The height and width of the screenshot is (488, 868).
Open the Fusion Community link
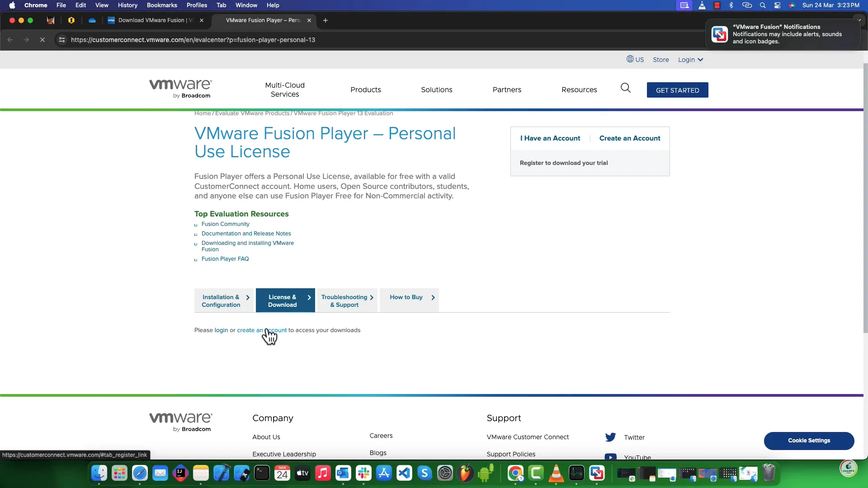point(225,224)
